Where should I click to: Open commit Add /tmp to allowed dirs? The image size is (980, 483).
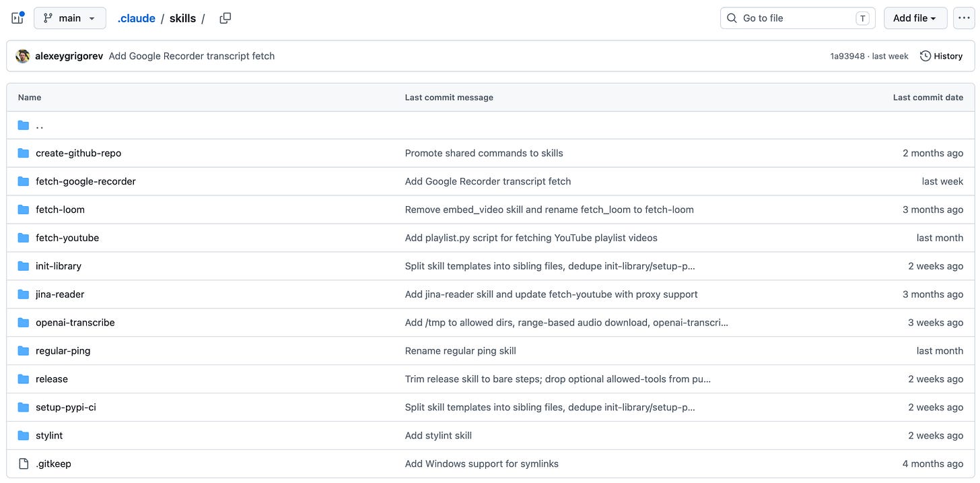567,323
